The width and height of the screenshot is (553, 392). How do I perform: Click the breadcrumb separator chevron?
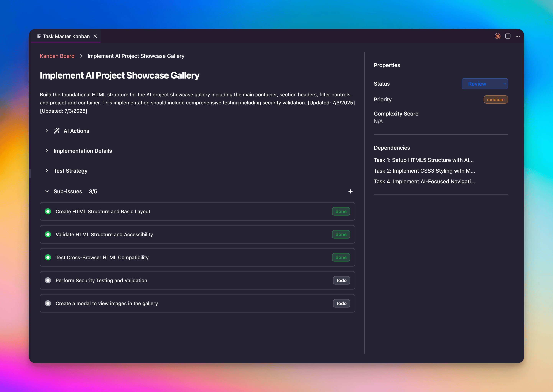[81, 56]
